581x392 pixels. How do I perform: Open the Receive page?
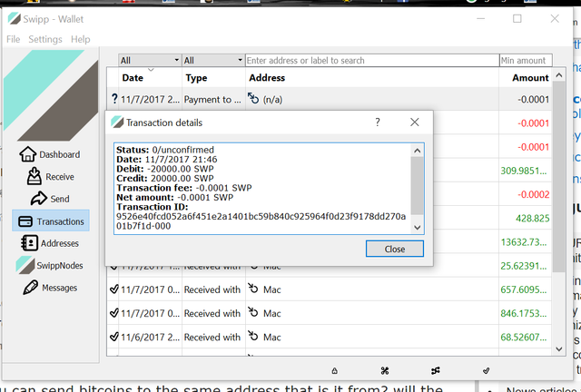[51, 176]
